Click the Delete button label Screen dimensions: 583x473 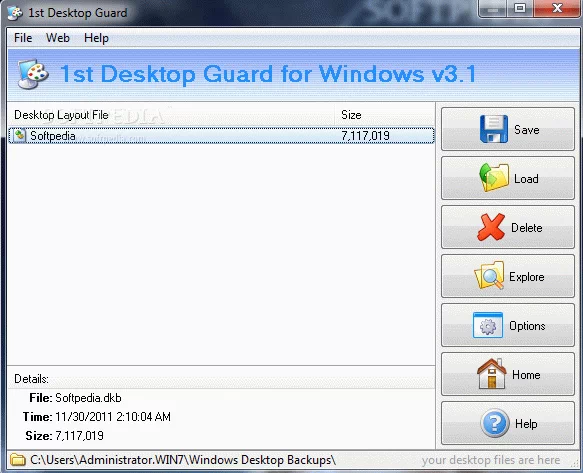(x=526, y=228)
